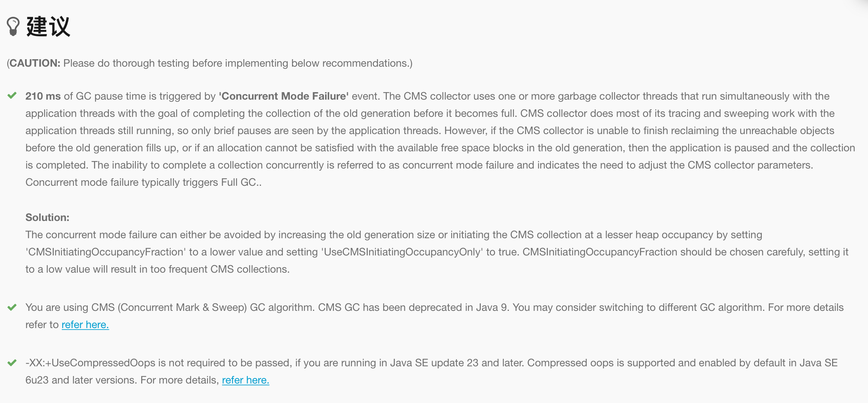Click the lightbulb icon beside 建议
Image resolution: width=868 pixels, height=403 pixels.
coord(13,27)
